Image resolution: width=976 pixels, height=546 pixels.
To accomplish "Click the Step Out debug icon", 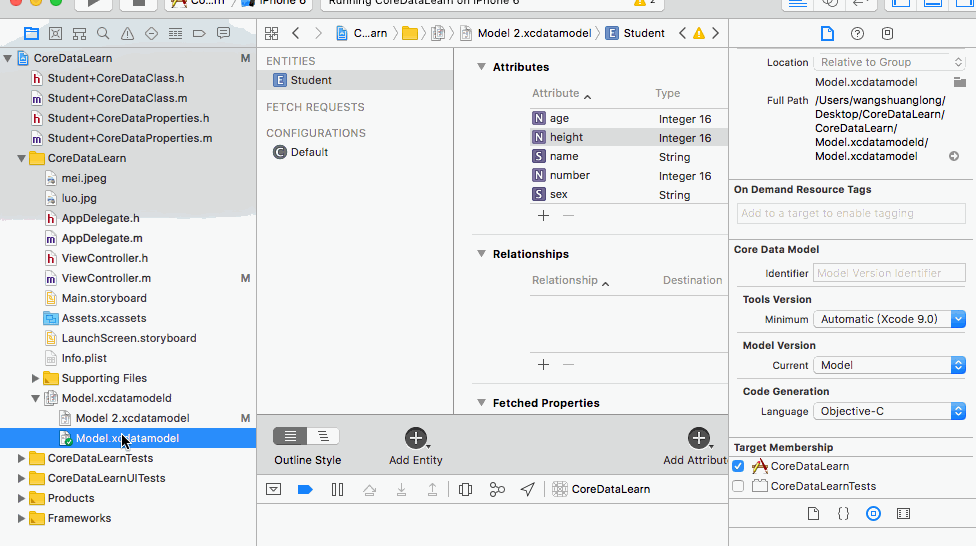I will tap(432, 490).
